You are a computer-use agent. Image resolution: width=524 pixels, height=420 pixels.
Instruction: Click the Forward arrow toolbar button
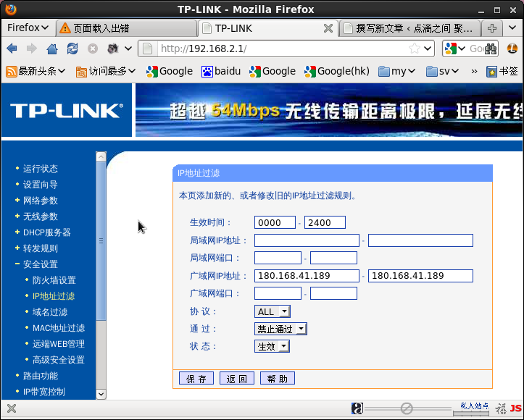32,49
